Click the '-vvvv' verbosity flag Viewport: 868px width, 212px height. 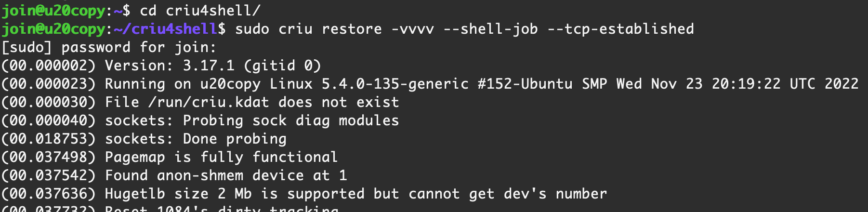412,29
